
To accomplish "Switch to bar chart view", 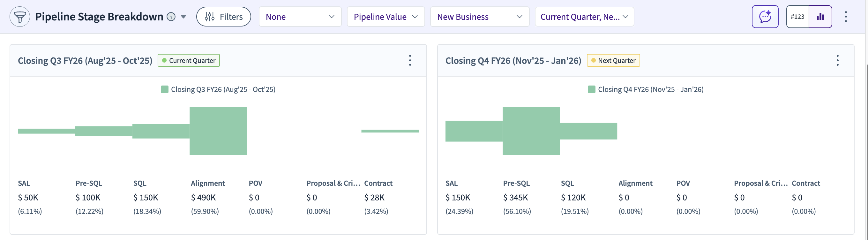I will pyautogui.click(x=820, y=17).
